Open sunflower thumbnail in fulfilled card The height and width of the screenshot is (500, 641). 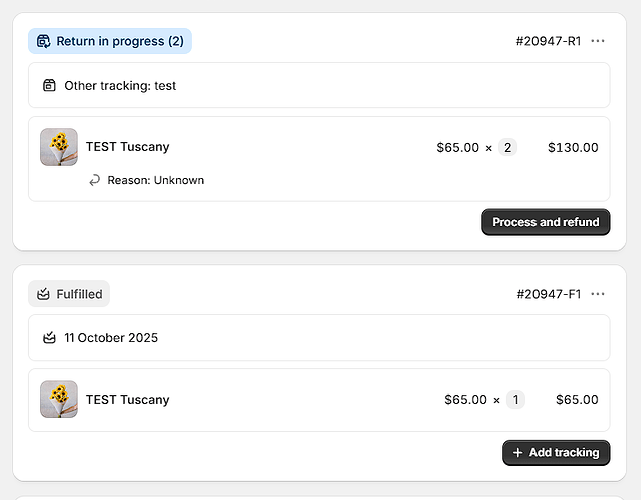tap(59, 399)
